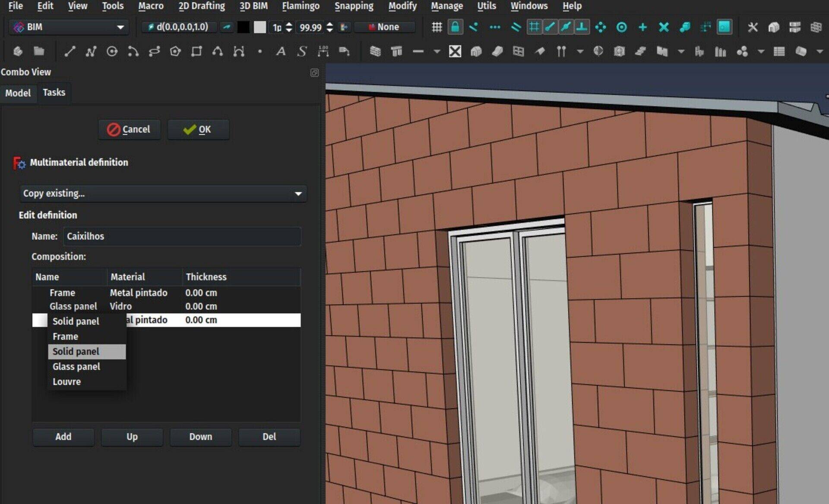
Task: Click the wrench tools icon
Action: coord(753,27)
